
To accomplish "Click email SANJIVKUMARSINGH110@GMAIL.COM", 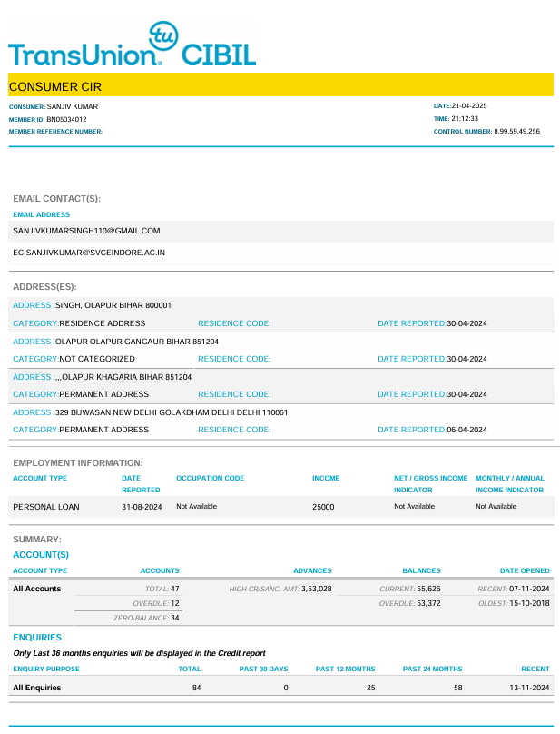I will 86,231.
